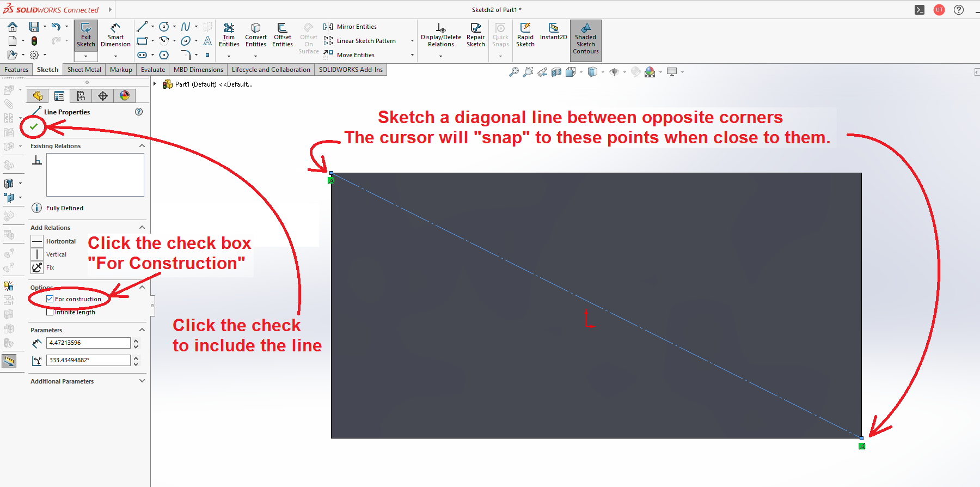Click Instant2D icon

553,32
